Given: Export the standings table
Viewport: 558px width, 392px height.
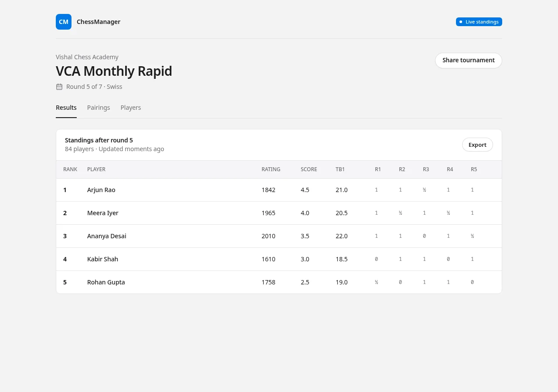Looking at the screenshot, I should [x=477, y=145].
